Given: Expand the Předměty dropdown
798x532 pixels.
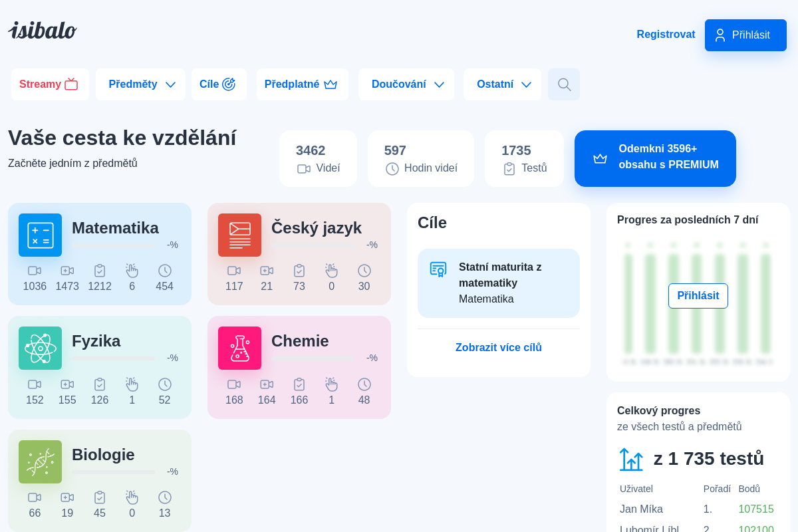Looking at the screenshot, I should click(x=140, y=84).
